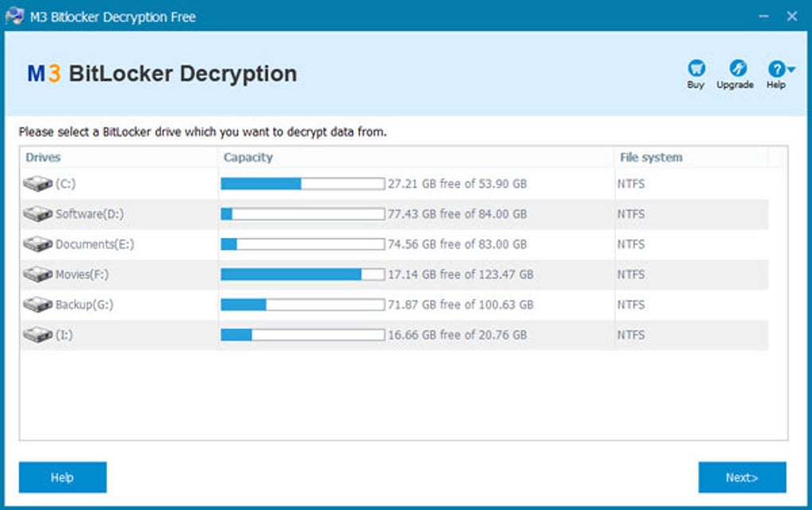Select the Backup(G:) drive label
Image resolution: width=812 pixels, height=510 pixels.
(84, 305)
